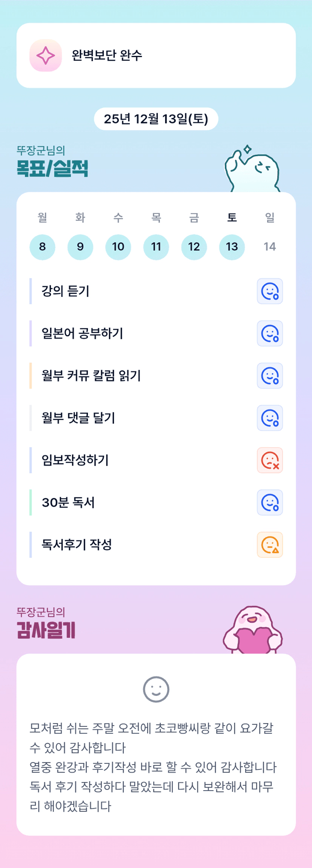
Task: Click the gray smiley mood icon
Action: click(x=156, y=689)
